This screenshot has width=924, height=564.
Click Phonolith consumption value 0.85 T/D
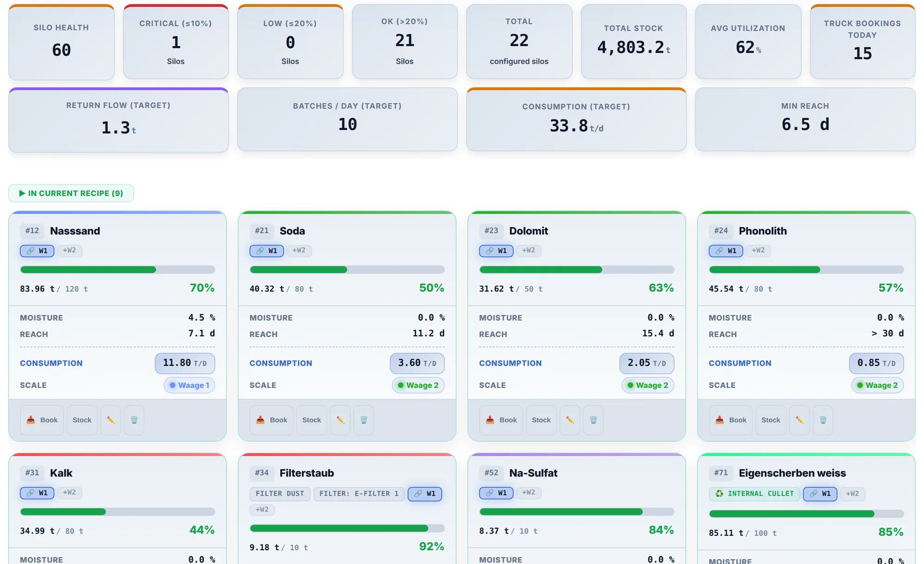click(876, 363)
